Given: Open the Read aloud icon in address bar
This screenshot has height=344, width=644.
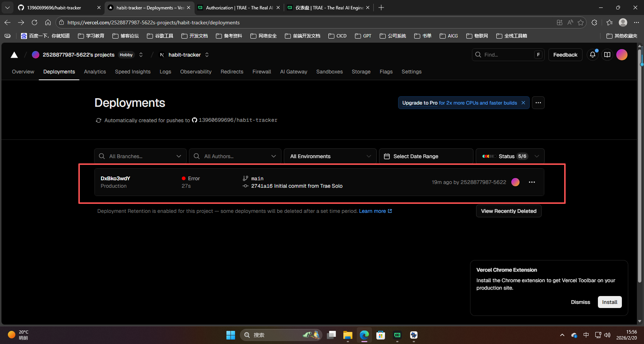Looking at the screenshot, I should click(570, 22).
